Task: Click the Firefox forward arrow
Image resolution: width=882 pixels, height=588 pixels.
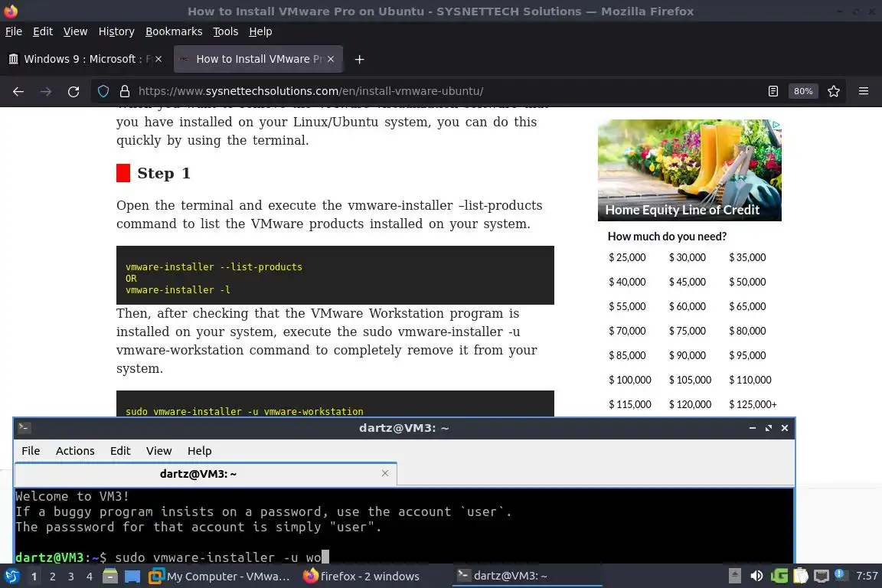Action: 46,91
